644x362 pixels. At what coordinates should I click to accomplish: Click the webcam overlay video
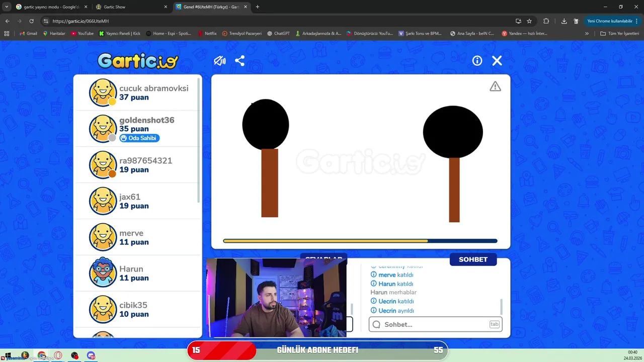tap(276, 298)
